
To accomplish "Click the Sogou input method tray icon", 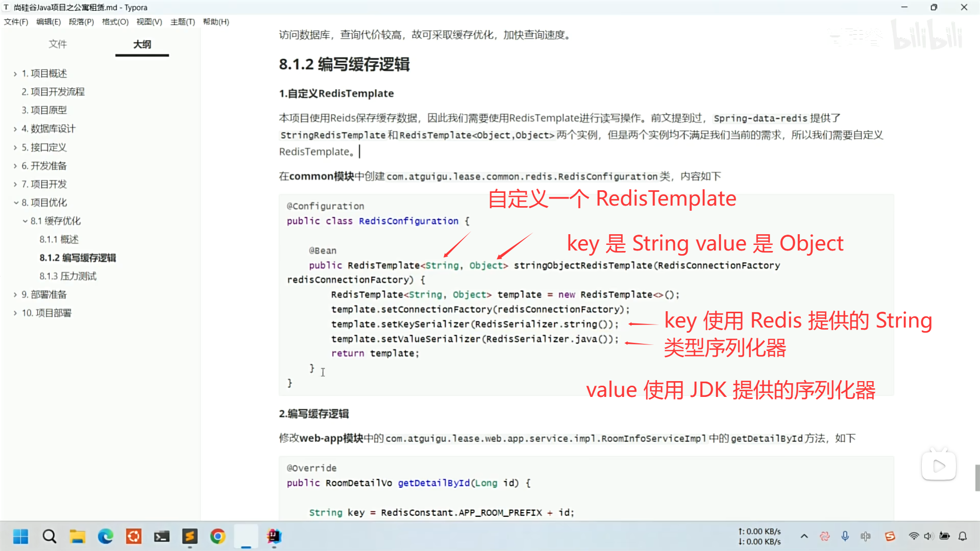I will [890, 536].
